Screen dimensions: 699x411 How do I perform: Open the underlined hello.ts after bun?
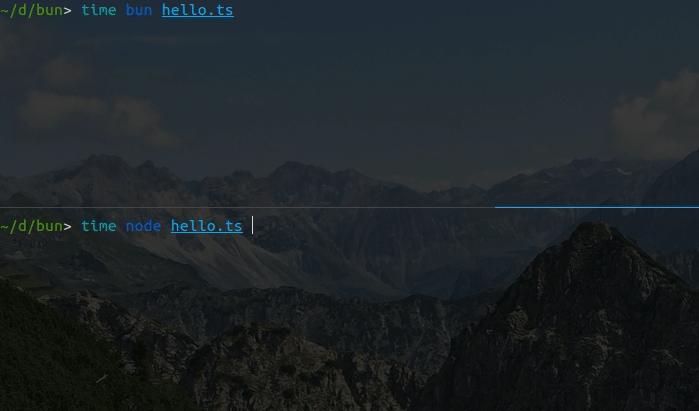(197, 10)
